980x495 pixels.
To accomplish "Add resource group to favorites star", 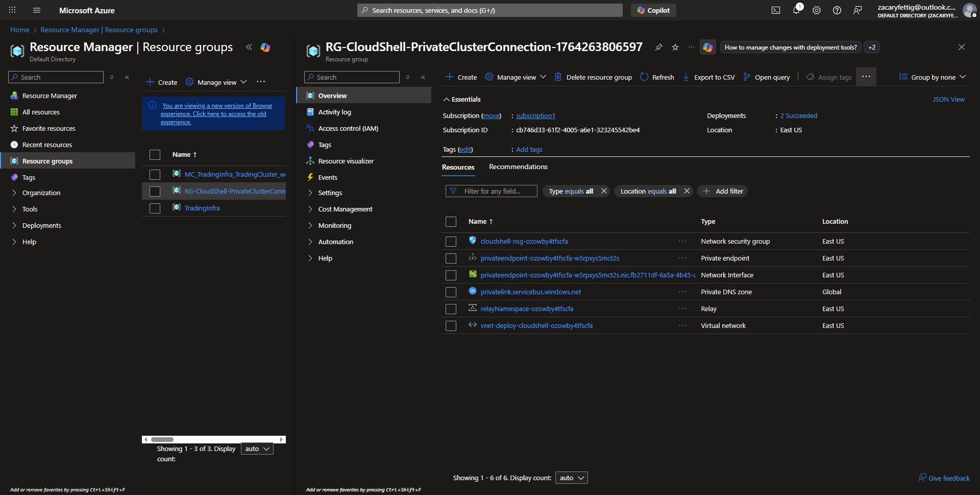I will tap(675, 48).
